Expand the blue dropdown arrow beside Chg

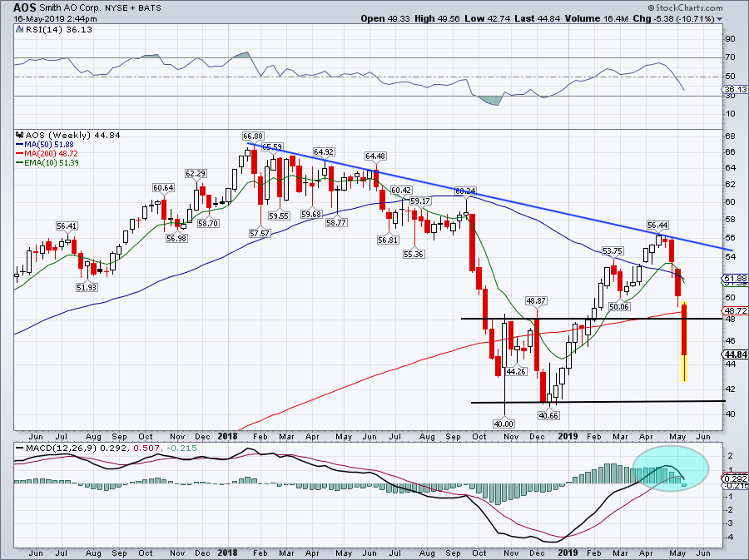click(720, 19)
